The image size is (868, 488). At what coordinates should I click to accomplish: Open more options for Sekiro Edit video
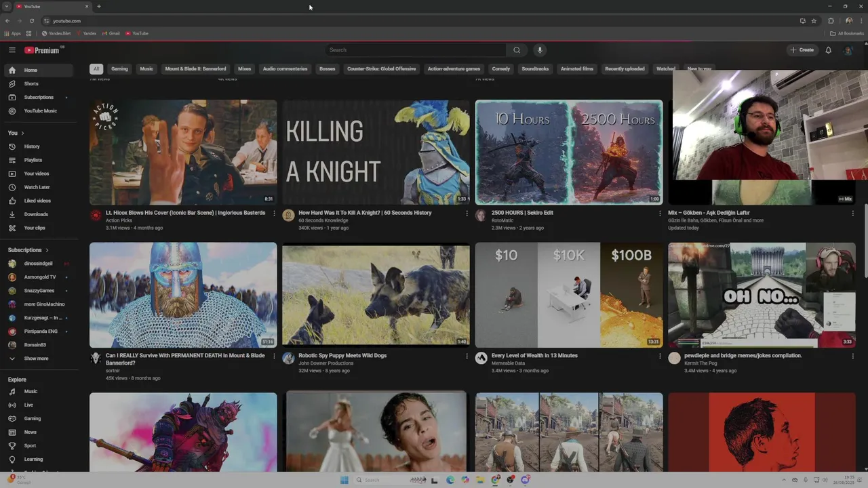660,213
